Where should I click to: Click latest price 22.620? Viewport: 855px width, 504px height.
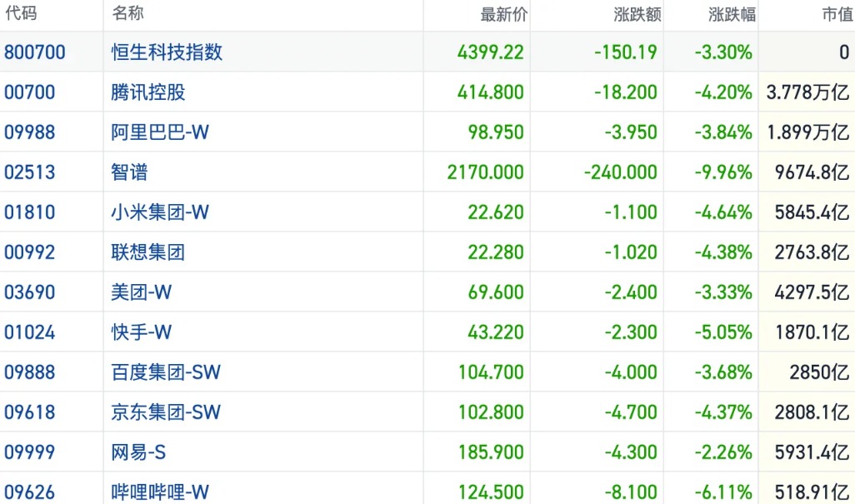(496, 212)
